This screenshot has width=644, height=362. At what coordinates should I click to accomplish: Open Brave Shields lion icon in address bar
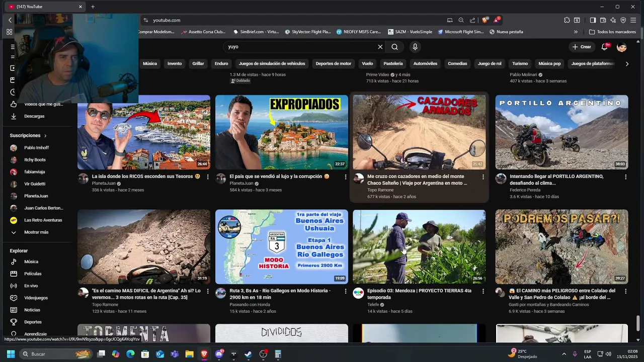coord(485,20)
